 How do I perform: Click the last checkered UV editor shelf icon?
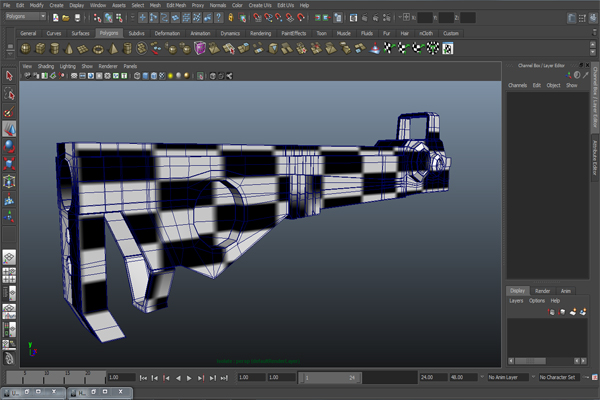[448, 49]
